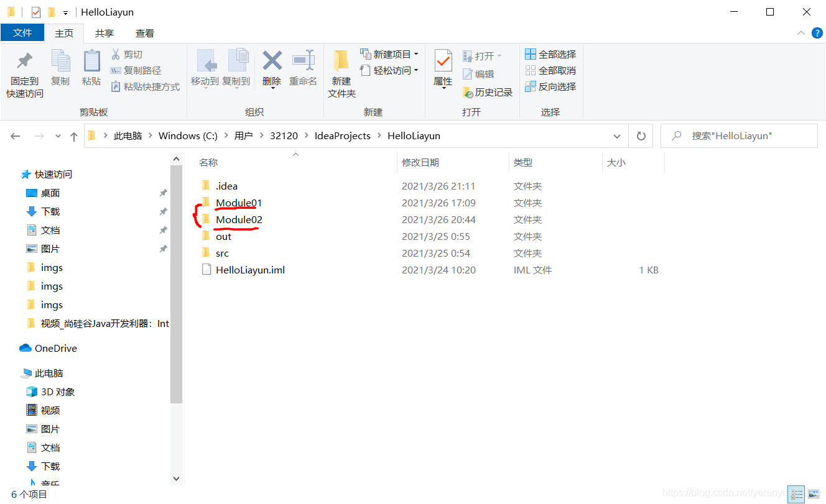Select the src folder

222,253
